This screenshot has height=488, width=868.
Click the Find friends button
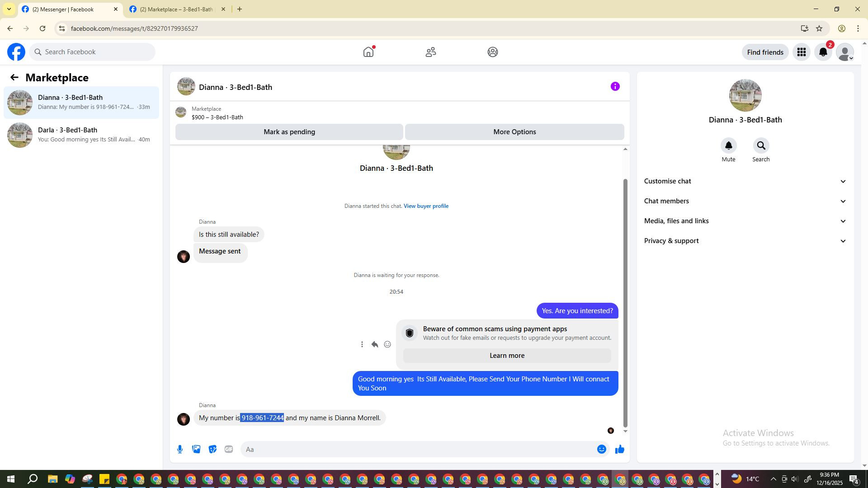[x=765, y=52]
